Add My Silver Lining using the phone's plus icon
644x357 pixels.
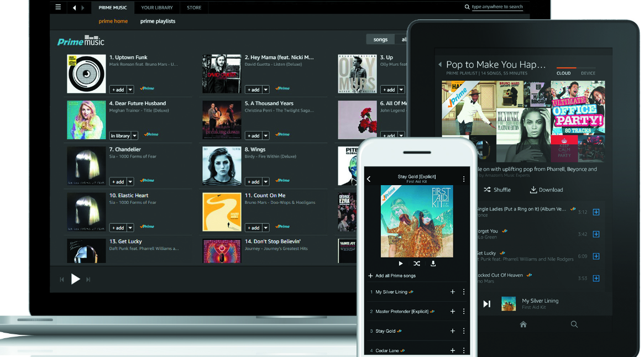(x=453, y=292)
